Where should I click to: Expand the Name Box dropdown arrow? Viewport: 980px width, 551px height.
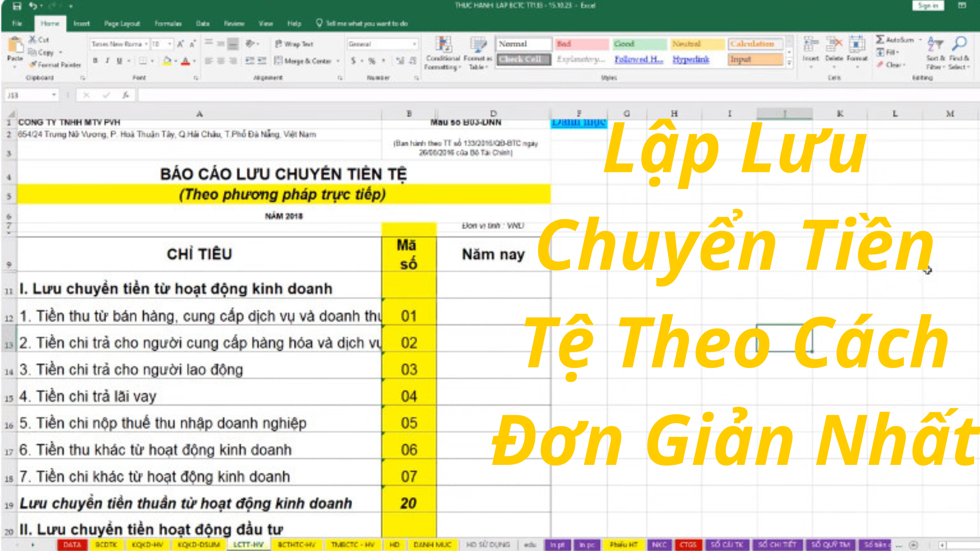54,95
